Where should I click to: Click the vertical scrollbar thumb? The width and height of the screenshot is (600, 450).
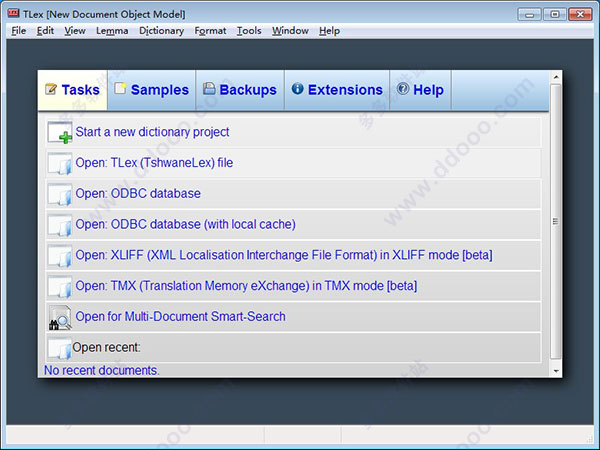pyautogui.click(x=556, y=222)
